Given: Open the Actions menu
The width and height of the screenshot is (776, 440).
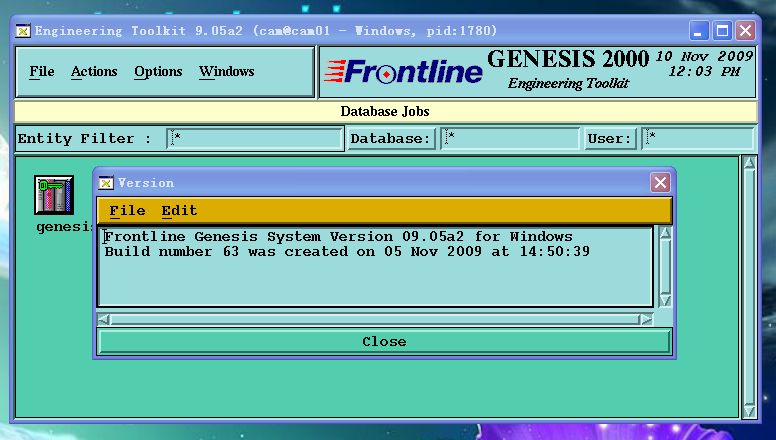Looking at the screenshot, I should pos(94,72).
